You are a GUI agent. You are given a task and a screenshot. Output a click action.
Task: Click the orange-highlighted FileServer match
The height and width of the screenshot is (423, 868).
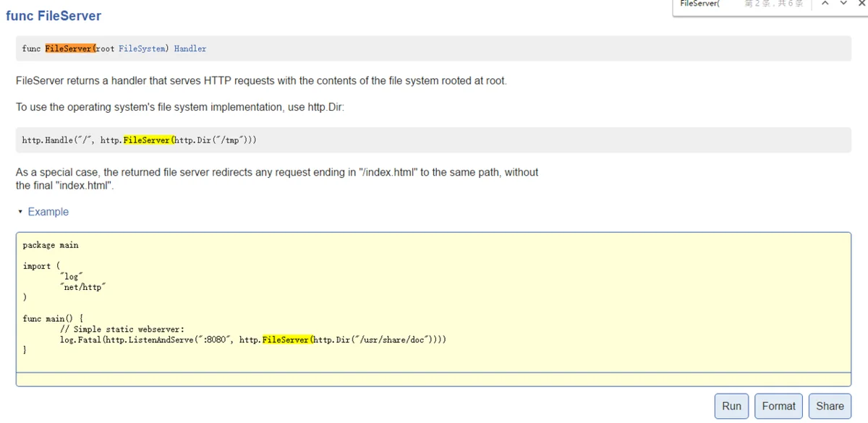pos(69,48)
